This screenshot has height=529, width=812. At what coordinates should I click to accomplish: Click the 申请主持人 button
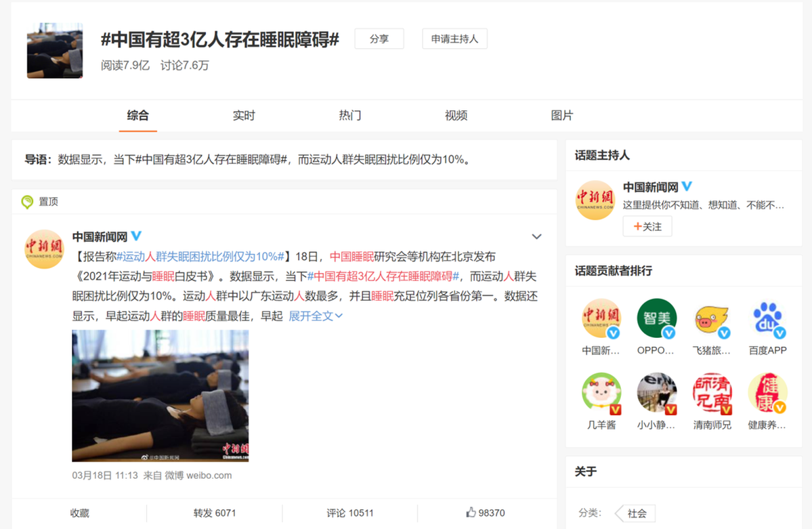point(454,39)
